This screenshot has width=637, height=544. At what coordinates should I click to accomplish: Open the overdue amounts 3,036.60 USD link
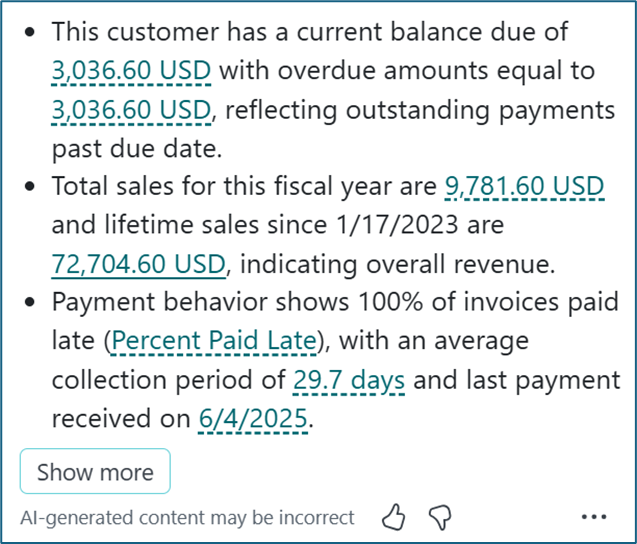click(132, 110)
